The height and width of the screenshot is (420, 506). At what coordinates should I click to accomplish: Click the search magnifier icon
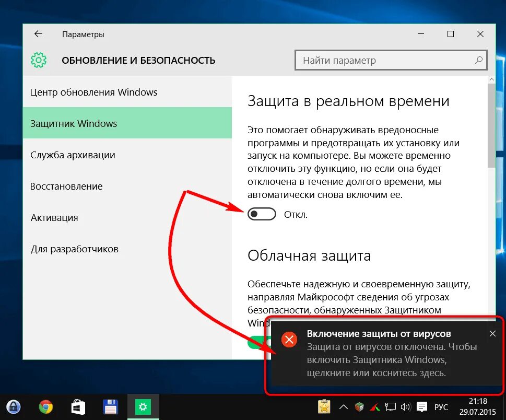(478, 60)
